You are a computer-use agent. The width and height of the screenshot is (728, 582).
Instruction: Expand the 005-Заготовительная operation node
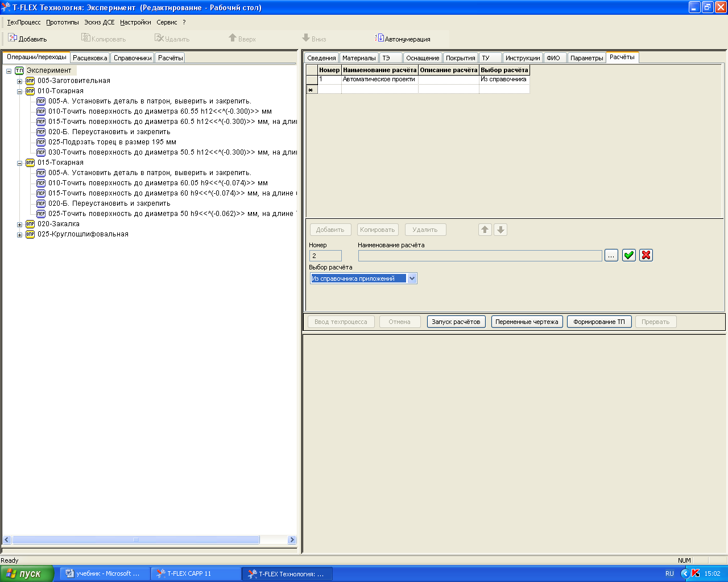click(19, 81)
